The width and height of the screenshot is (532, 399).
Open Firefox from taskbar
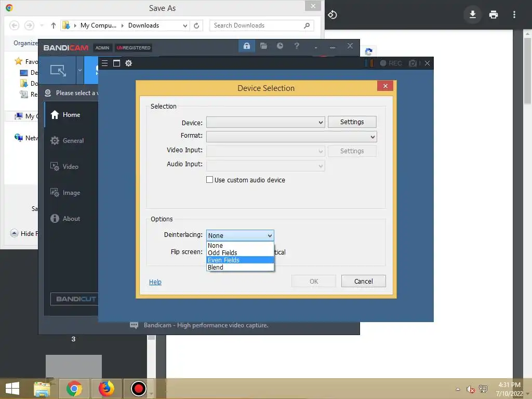coord(106,389)
